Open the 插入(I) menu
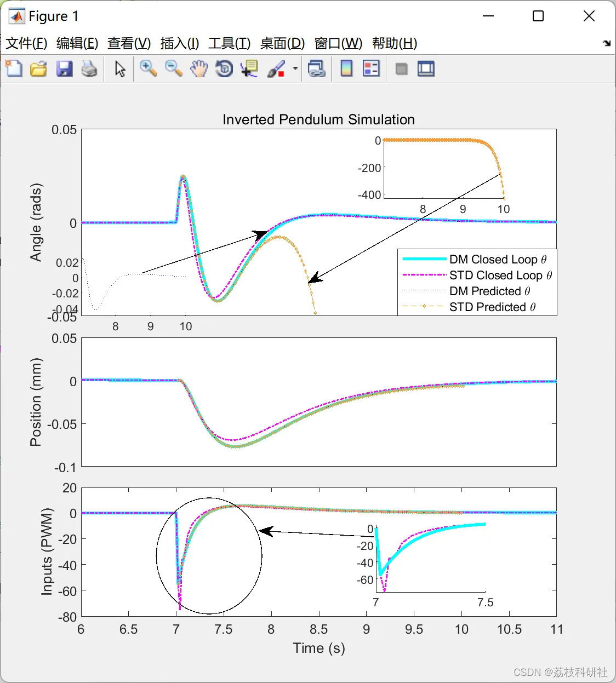 (x=180, y=43)
